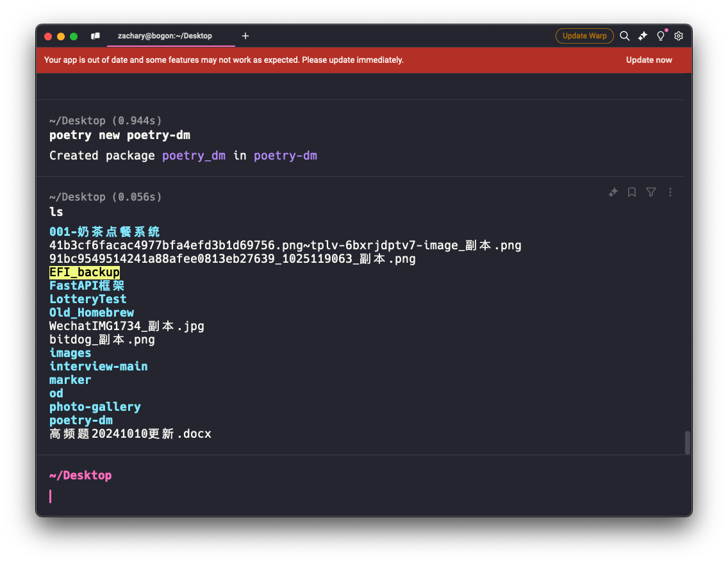
Task: Click the 91bc9549514241a8 png file name
Action: click(232, 258)
